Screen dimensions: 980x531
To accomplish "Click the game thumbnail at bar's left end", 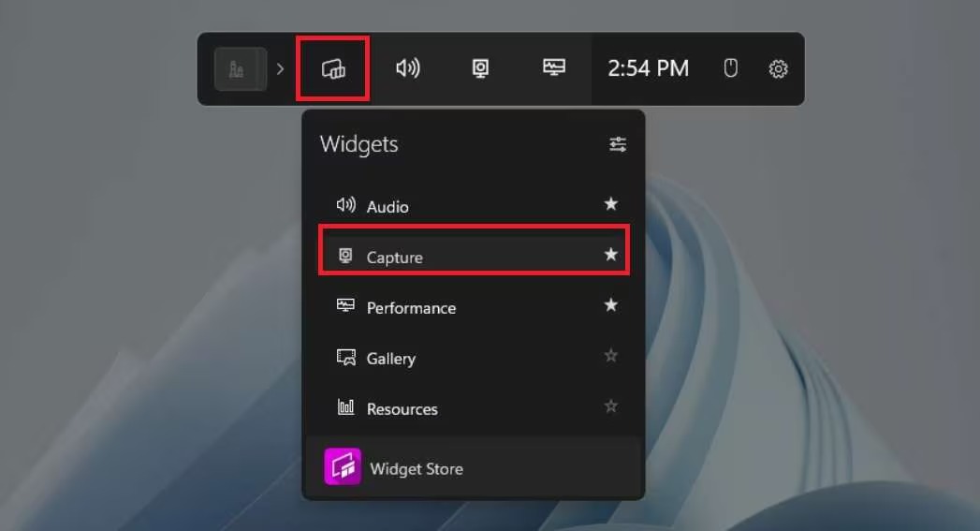I will click(x=241, y=68).
